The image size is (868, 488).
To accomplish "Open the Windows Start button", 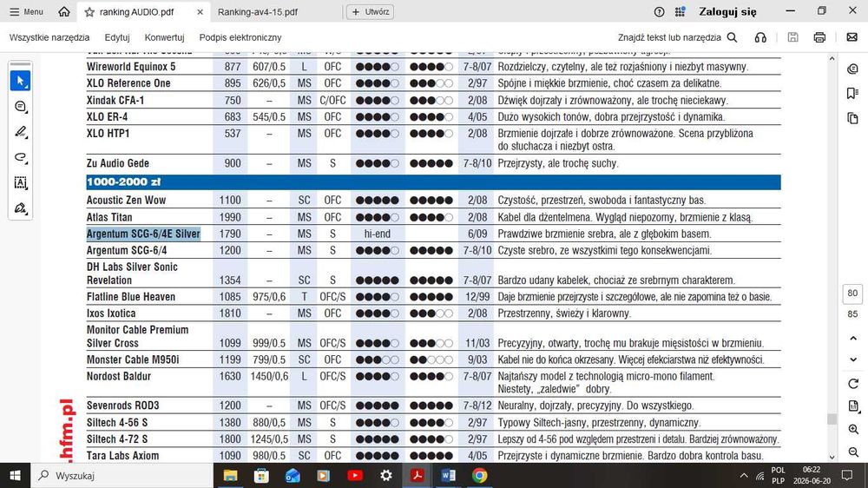I will pyautogui.click(x=15, y=475).
